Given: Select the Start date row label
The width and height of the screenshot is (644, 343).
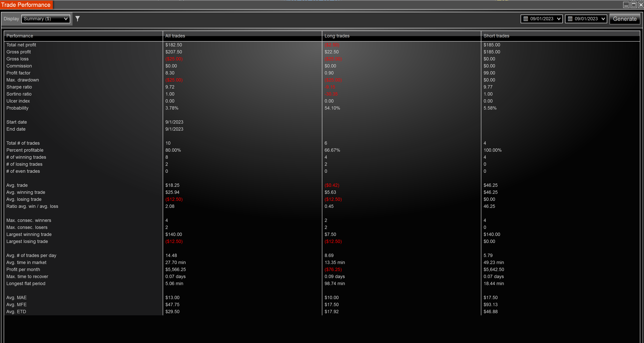Looking at the screenshot, I should [x=17, y=122].
